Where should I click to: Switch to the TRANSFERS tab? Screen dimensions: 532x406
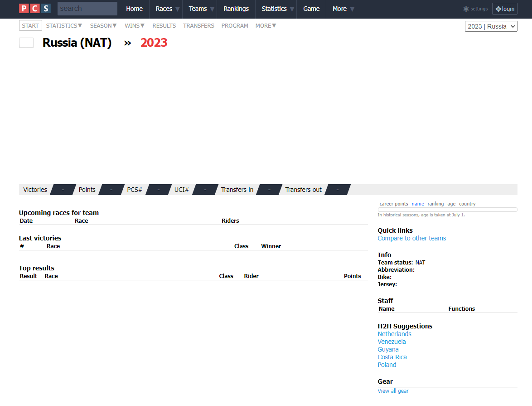(x=199, y=25)
